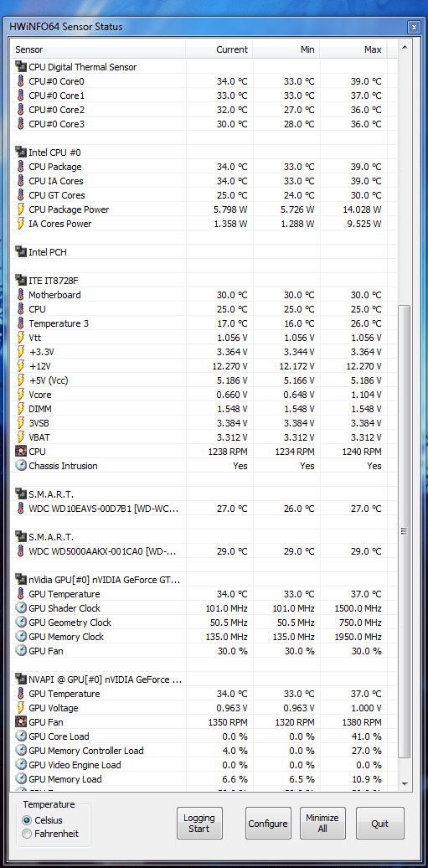Click the lightning icon beside Vcore
This screenshot has height=868, width=428.
21,395
